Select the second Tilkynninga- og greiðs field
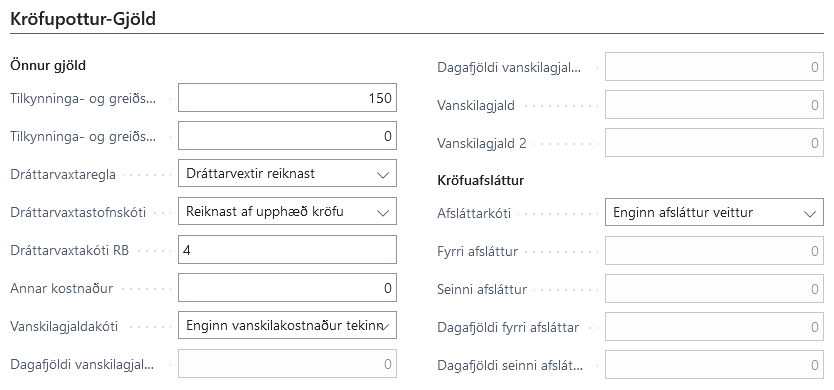 coord(287,136)
